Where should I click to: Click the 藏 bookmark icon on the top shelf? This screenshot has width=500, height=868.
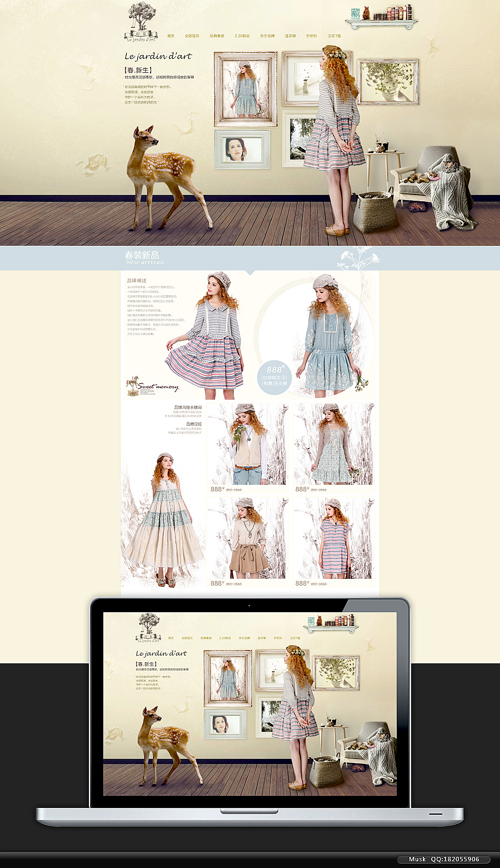pos(356,14)
